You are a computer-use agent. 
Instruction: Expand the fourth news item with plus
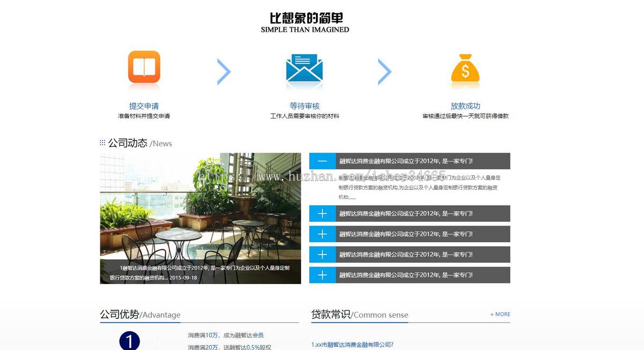322,254
